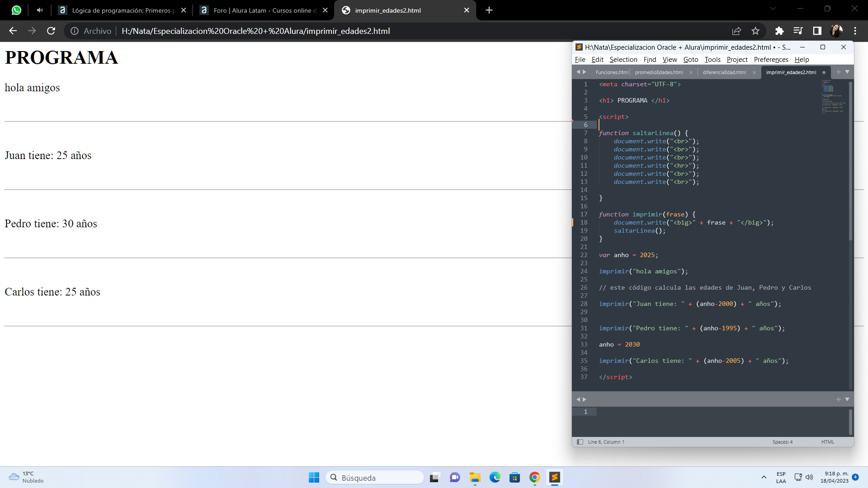Click the minimap in the Sublime editor

(x=834, y=97)
